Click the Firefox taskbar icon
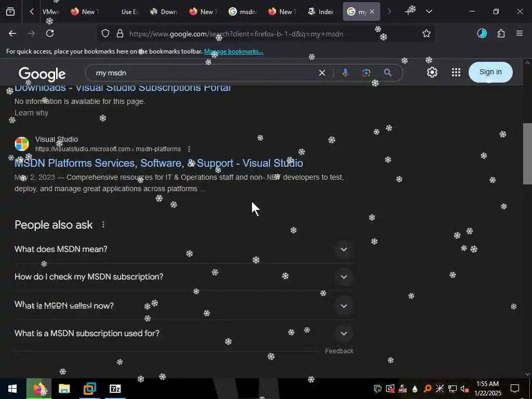This screenshot has height=399, width=532. [38, 389]
